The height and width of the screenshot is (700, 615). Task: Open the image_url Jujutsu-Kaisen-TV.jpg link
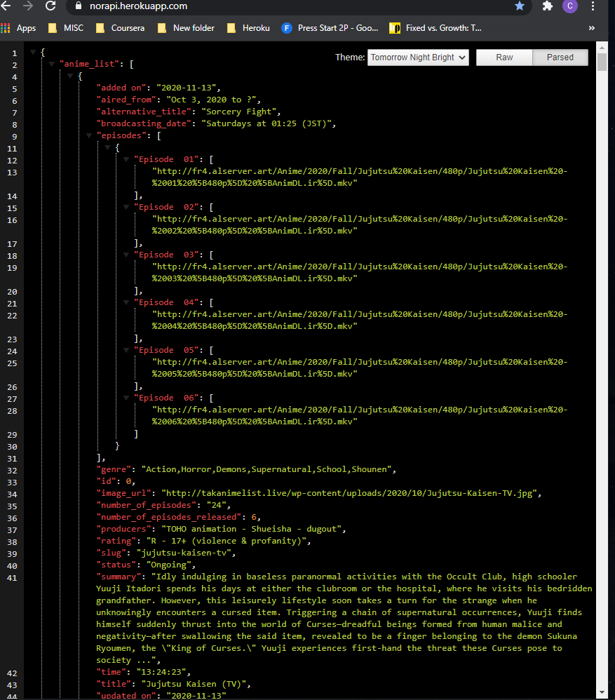click(351, 493)
